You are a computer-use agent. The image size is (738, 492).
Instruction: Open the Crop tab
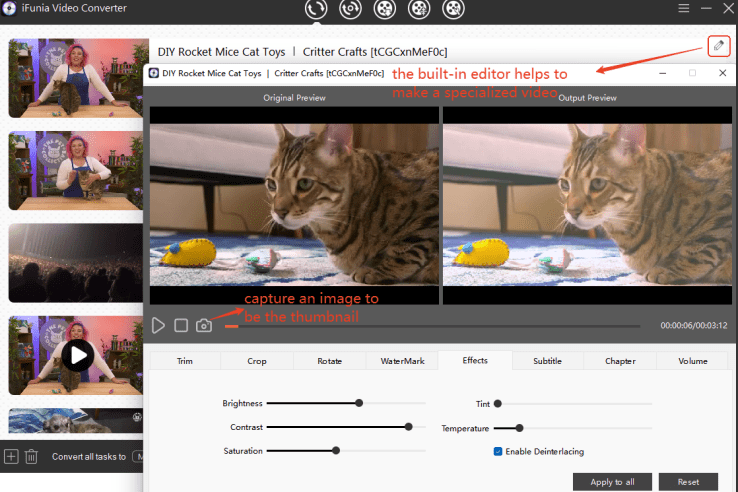click(x=257, y=361)
